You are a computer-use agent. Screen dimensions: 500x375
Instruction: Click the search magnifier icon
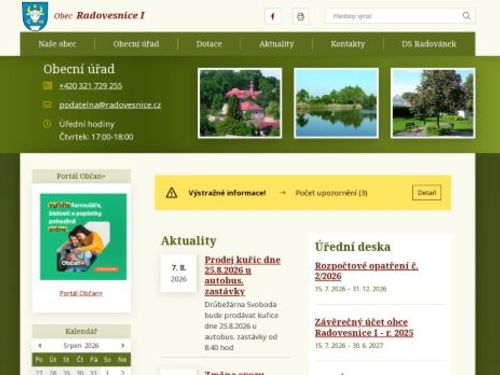pos(466,16)
